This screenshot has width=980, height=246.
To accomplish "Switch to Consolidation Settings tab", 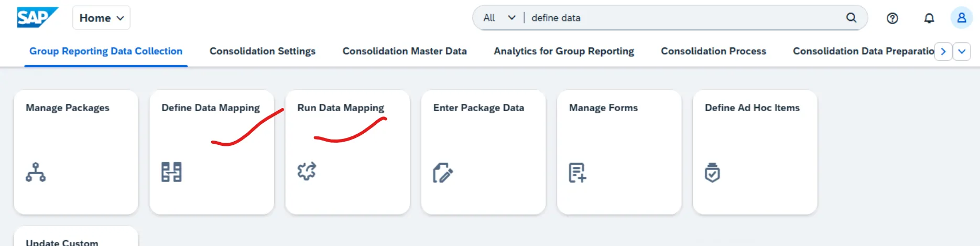I will (262, 51).
